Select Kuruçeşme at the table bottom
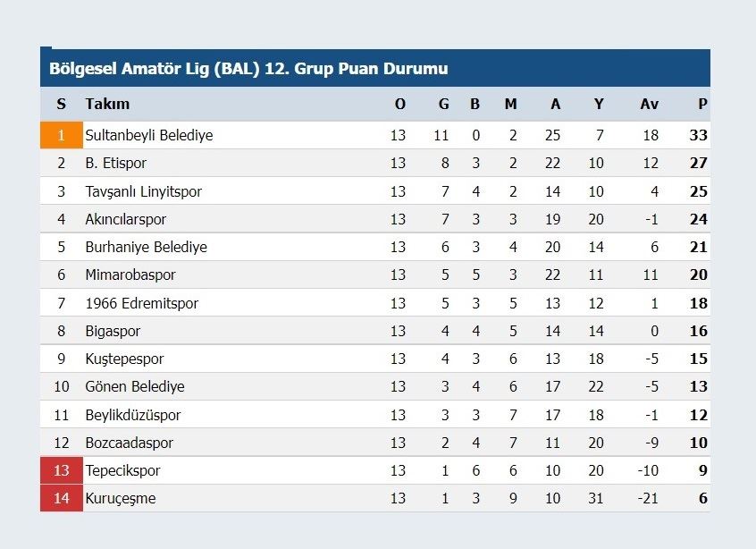The height and width of the screenshot is (549, 756). tap(120, 498)
